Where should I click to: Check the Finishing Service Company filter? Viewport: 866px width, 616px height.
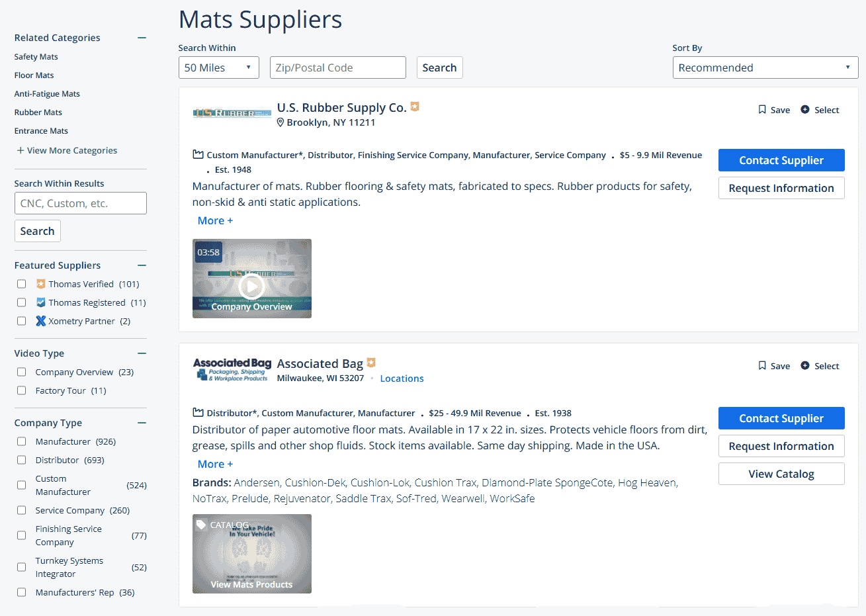click(x=22, y=535)
